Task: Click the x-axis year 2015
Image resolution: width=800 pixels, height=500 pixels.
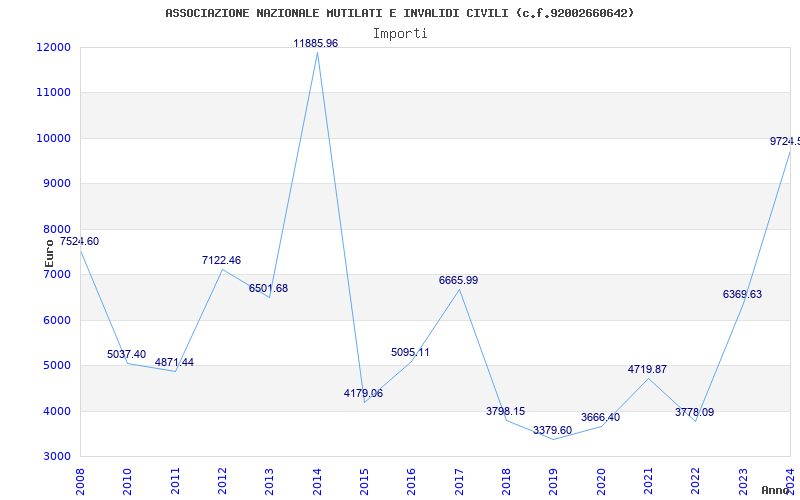Action: click(x=364, y=481)
